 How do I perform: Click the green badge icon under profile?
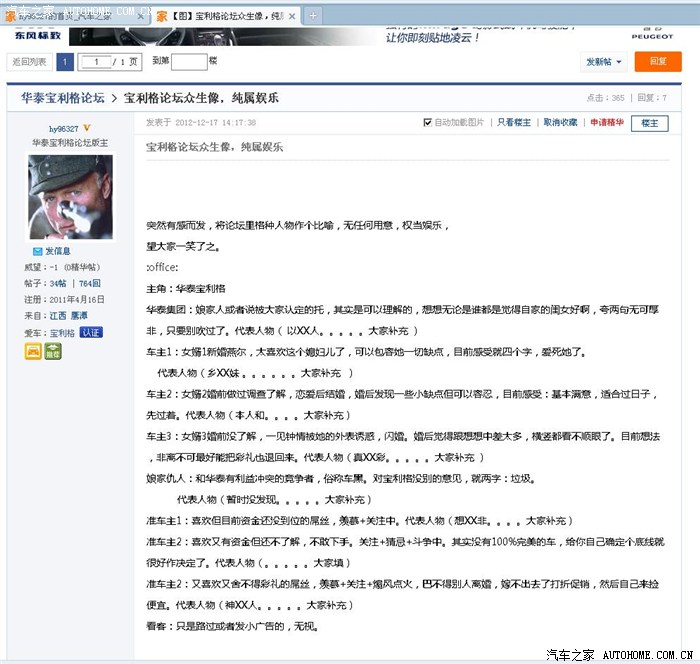[53, 351]
